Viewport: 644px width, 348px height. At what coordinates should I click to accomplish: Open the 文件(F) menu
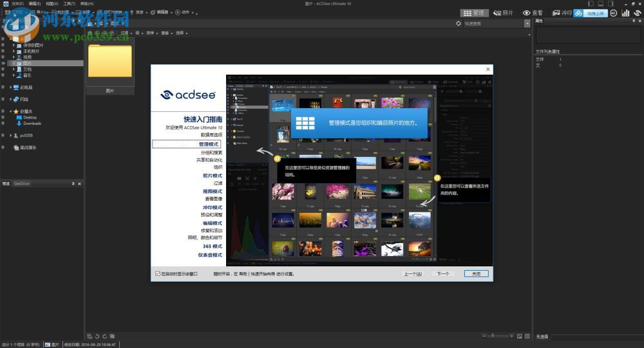17,4
